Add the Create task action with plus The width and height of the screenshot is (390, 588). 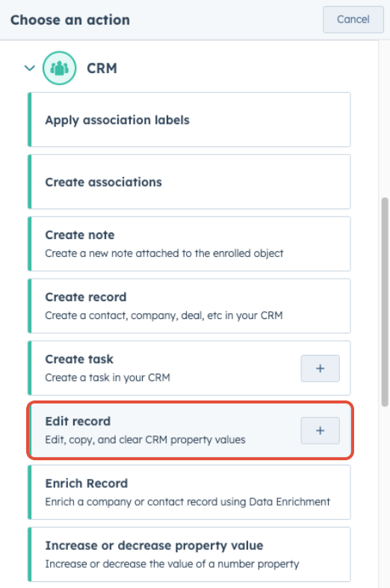[321, 368]
